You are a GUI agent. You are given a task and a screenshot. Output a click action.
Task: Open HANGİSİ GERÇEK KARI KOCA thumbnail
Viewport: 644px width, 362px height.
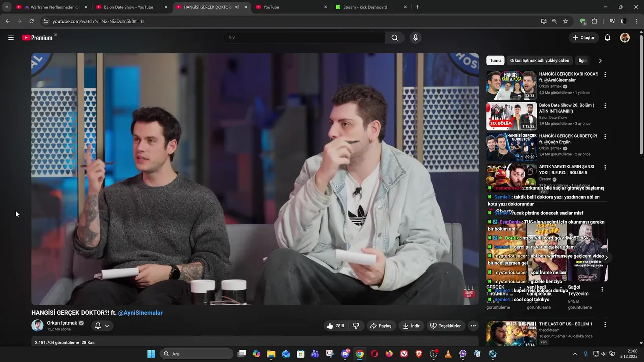[511, 85]
